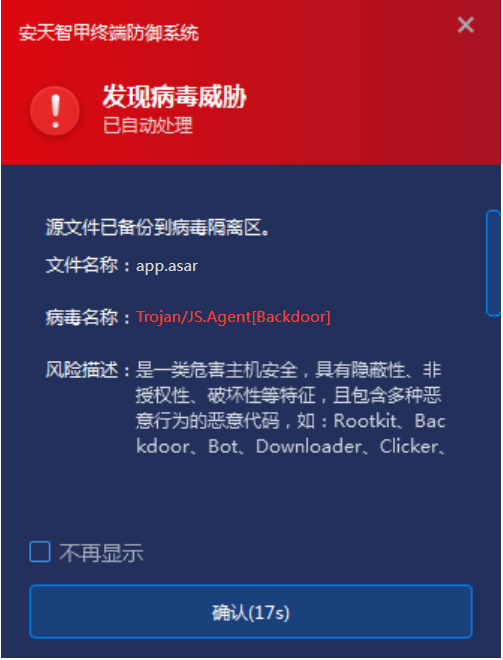Screen dimensions: 503x660
Task: Click the word Downloader in the description
Action: 309,447
